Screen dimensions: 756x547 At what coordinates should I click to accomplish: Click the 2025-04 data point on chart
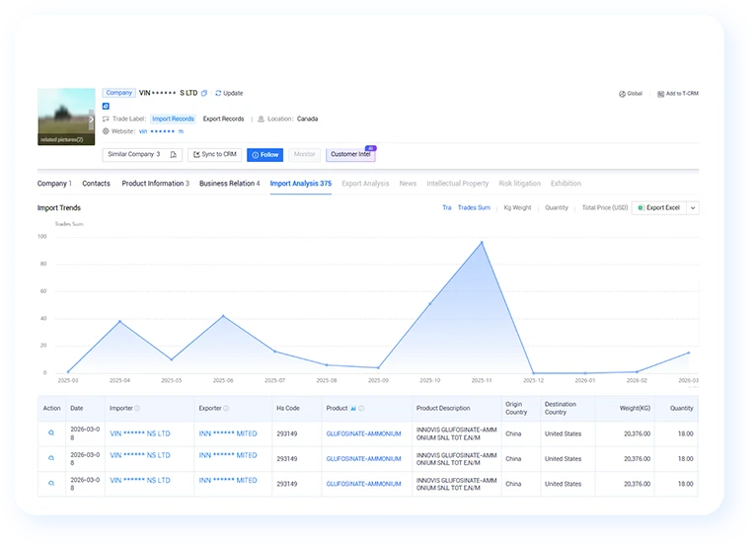119,321
